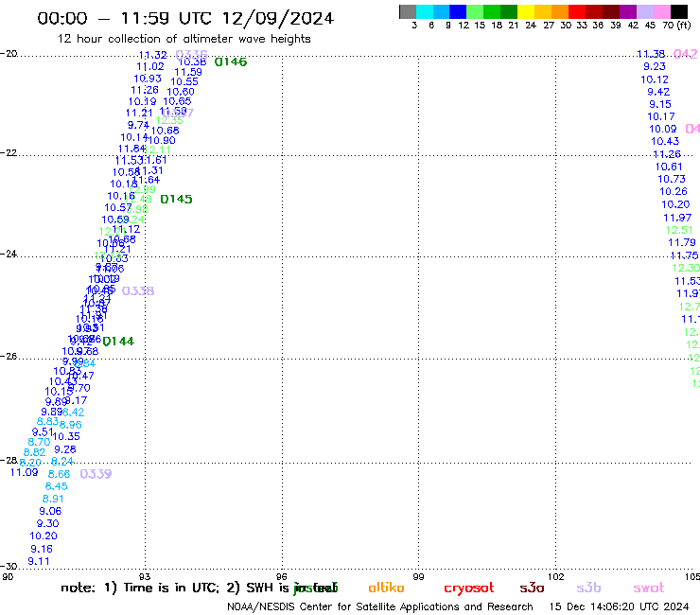Click the wave height value 9.28
This screenshot has height=615, width=700.
pyautogui.click(x=64, y=449)
